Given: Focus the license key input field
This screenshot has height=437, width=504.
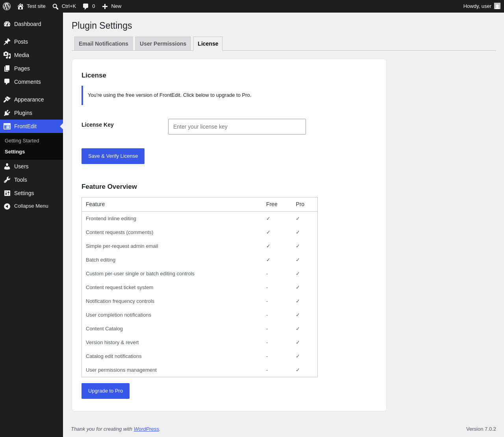Looking at the screenshot, I should [237, 127].
